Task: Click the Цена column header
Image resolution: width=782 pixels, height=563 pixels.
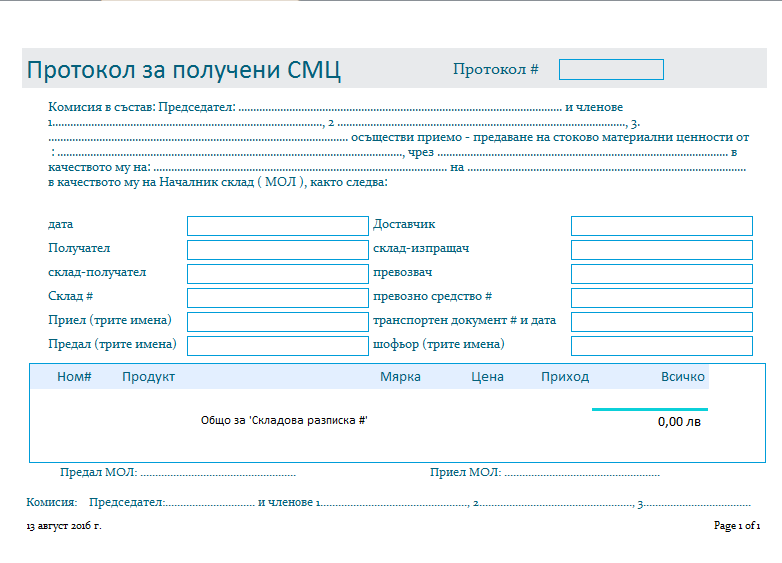Action: point(487,376)
